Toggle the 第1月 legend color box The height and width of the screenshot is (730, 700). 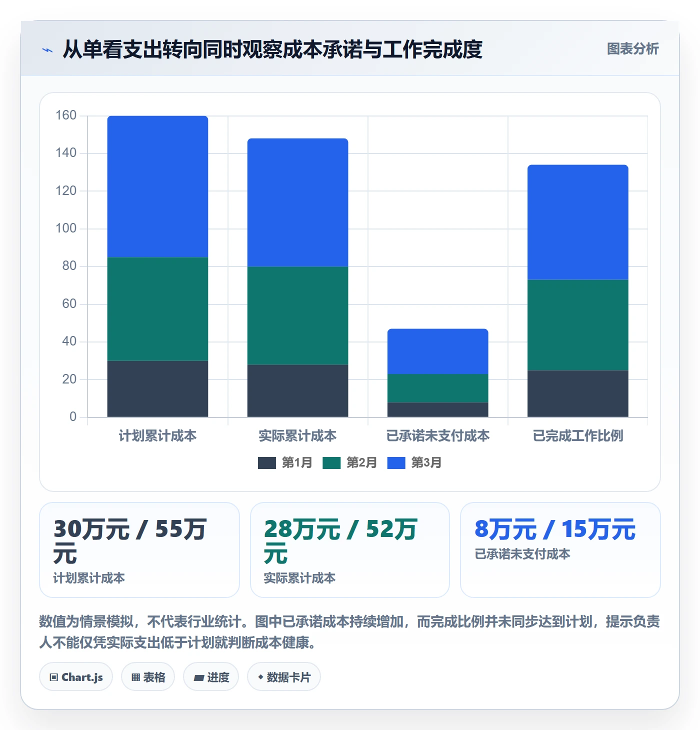(x=267, y=463)
